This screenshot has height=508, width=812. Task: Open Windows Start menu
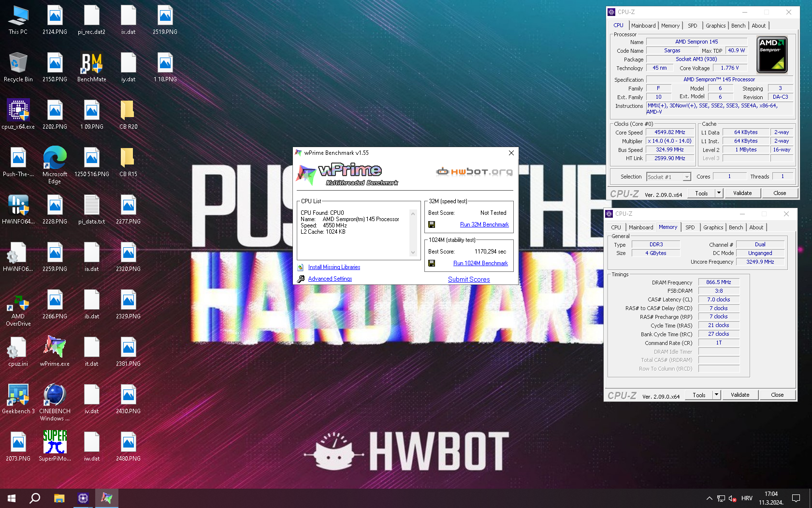[x=12, y=498]
